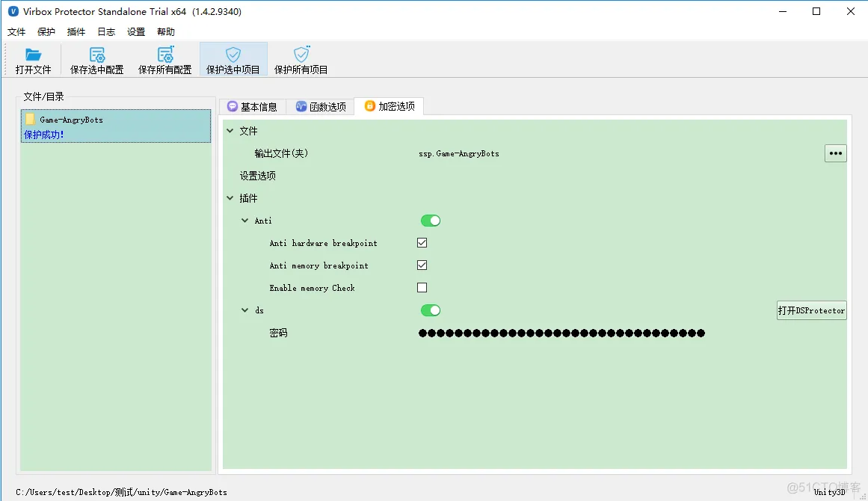The image size is (868, 501).
Task: Toggle the Anti plugin switch
Action: (431, 221)
